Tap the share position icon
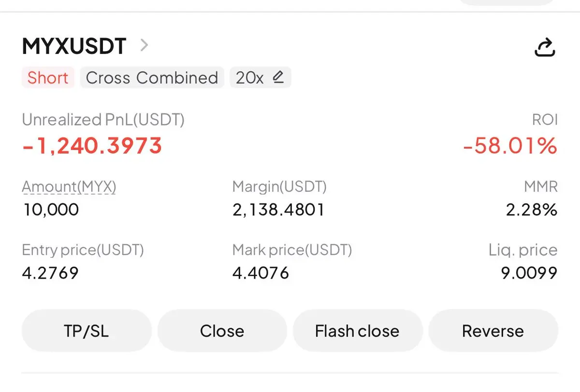Screen dimensions: 580x392 coord(545,47)
